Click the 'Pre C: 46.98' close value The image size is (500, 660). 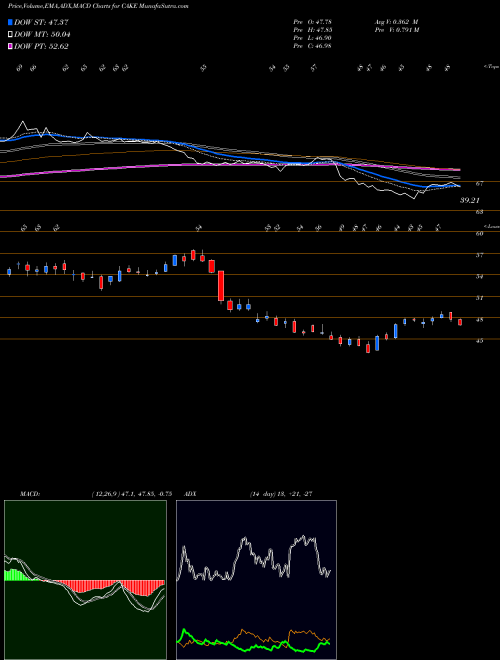point(313,46)
